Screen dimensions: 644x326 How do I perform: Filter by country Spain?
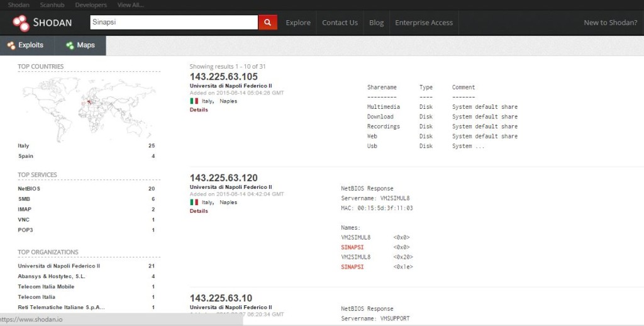pos(25,156)
